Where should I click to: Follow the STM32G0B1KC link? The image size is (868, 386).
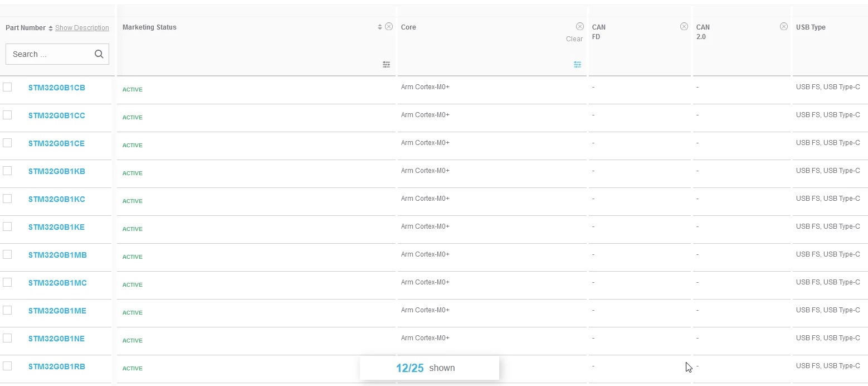57,199
